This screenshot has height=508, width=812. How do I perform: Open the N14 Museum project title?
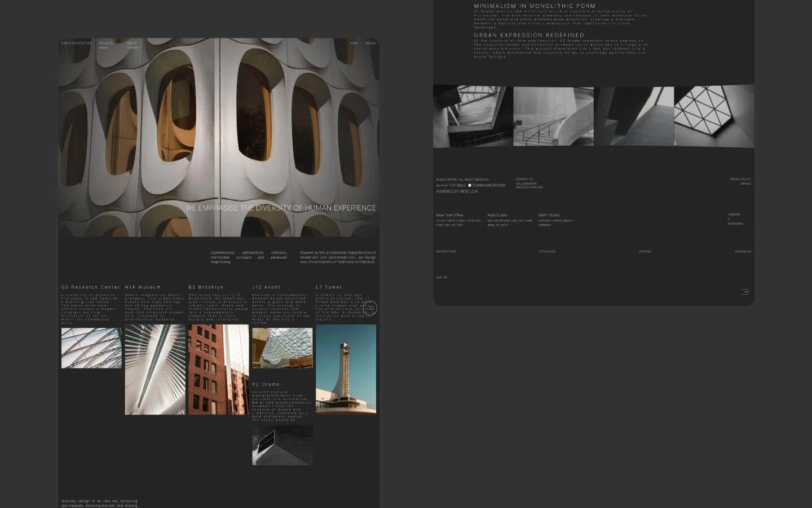tap(143, 287)
